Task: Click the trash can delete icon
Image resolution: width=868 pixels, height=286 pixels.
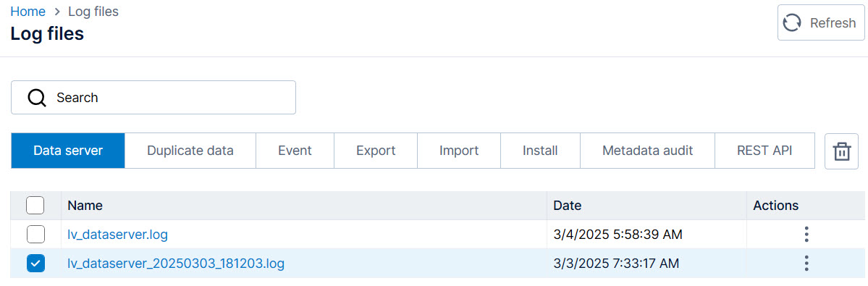Action: pyautogui.click(x=841, y=151)
